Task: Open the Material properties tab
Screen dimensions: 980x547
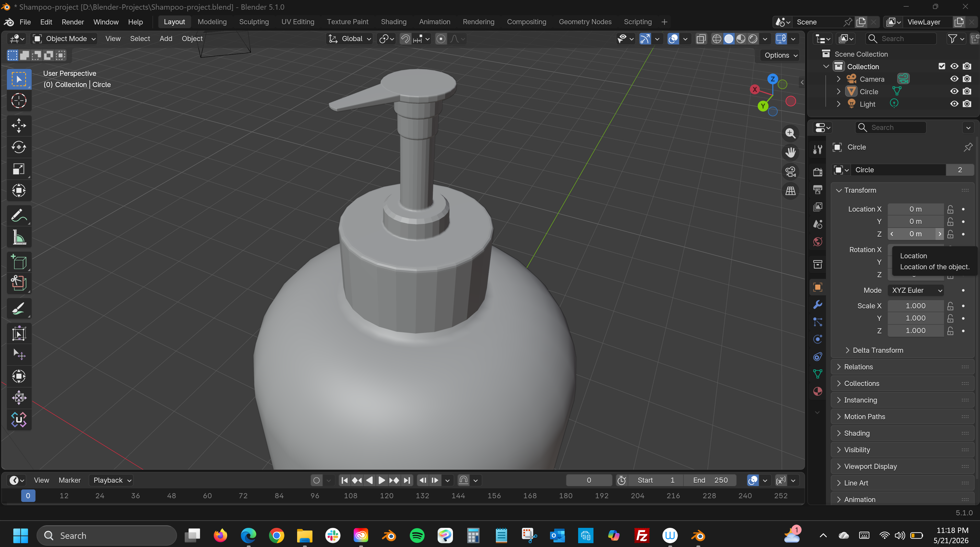Action: pyautogui.click(x=818, y=392)
